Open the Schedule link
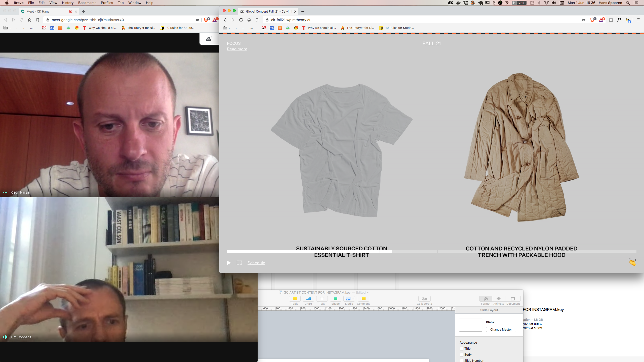 point(256,263)
